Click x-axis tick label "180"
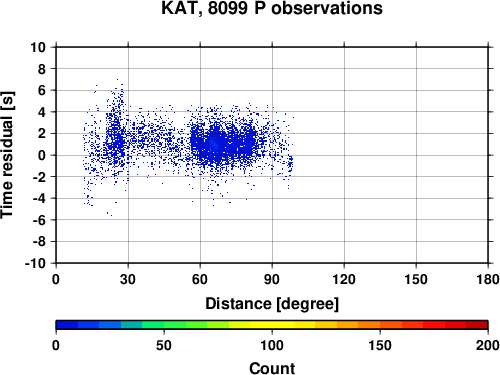Screen dimensions: 500x375 click(488, 279)
